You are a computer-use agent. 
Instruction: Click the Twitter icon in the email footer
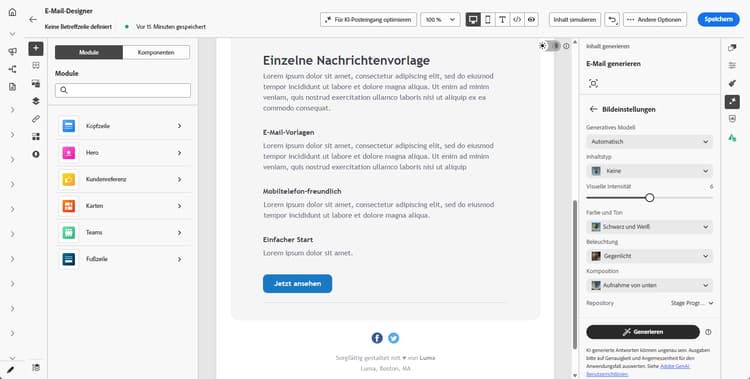pyautogui.click(x=393, y=338)
